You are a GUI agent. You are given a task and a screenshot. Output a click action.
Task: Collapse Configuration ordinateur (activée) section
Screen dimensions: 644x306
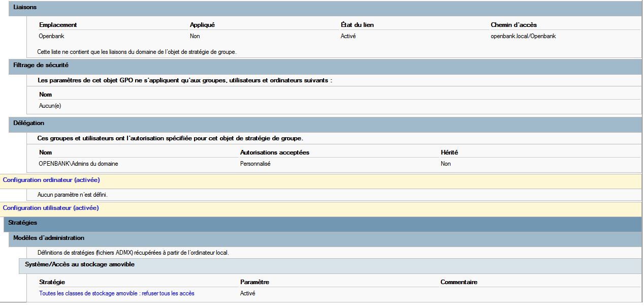51,180
